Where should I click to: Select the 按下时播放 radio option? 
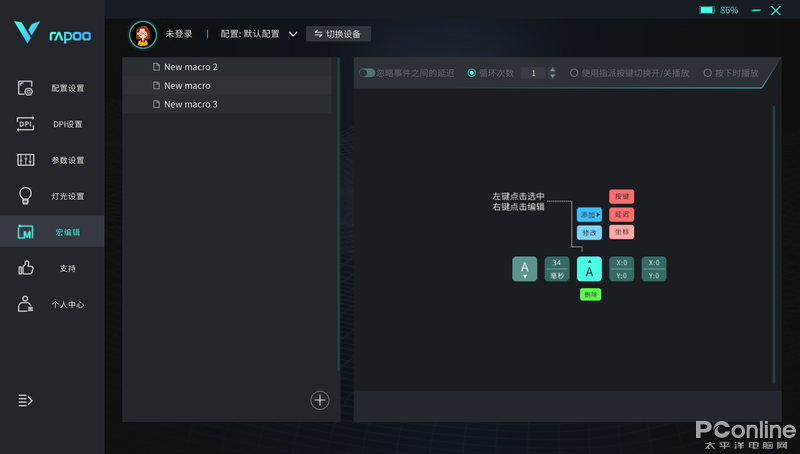pos(708,73)
